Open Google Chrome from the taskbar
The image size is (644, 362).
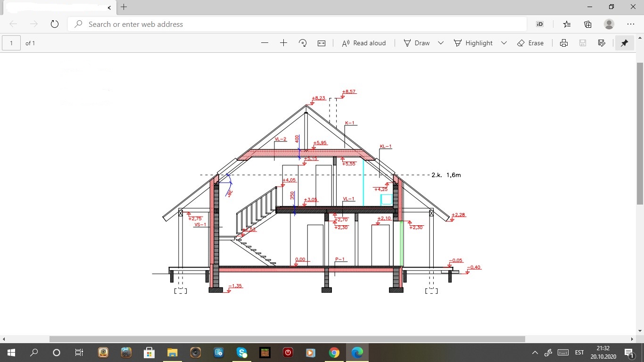point(334,353)
